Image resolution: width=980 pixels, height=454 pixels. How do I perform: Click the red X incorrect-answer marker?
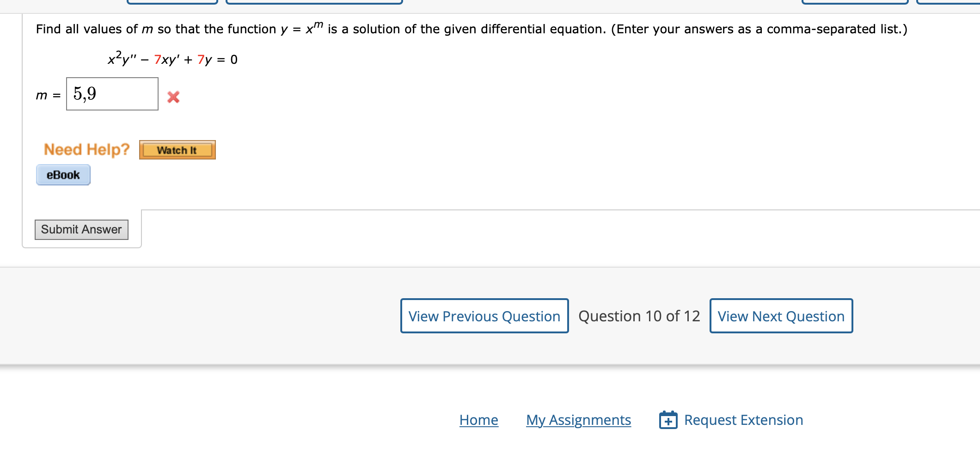tap(173, 97)
